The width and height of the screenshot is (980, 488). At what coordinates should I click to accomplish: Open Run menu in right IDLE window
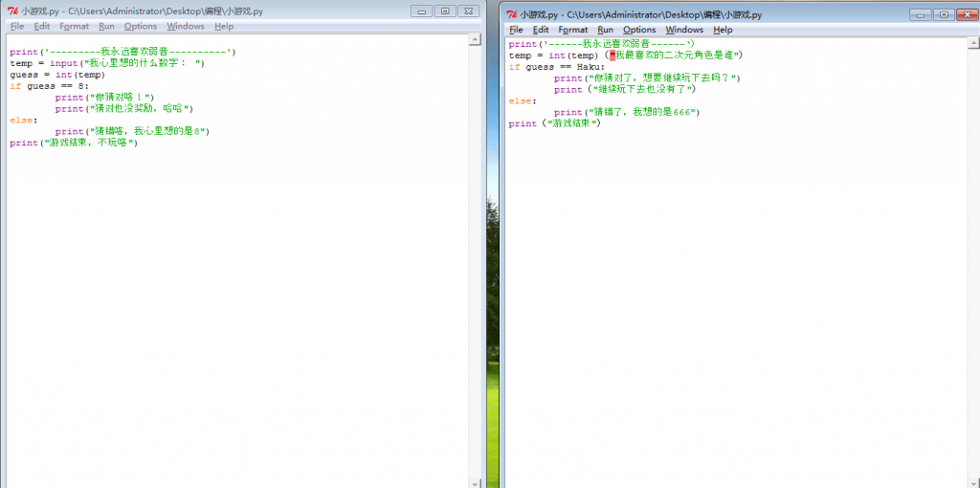pos(605,30)
